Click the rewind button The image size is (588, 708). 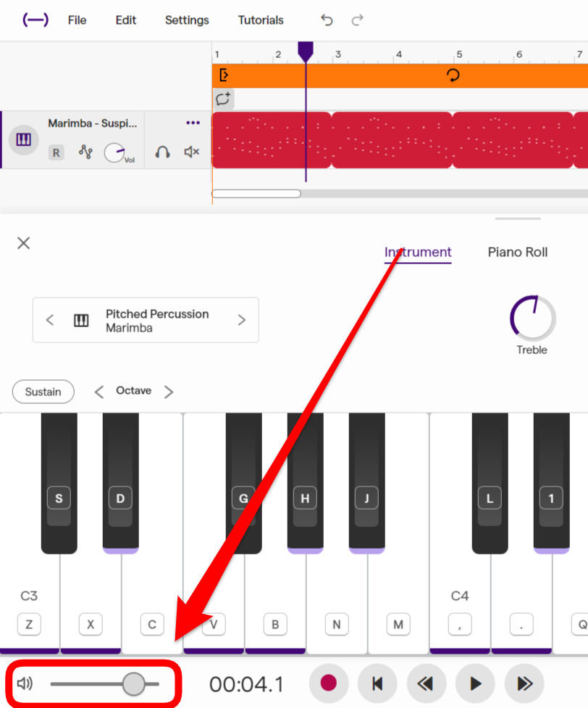coord(426,683)
